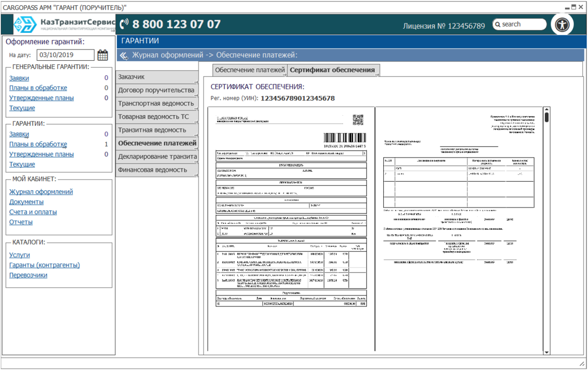Open Текущие under Гарантии
Viewport: 588px width, 370px height.
(x=22, y=165)
